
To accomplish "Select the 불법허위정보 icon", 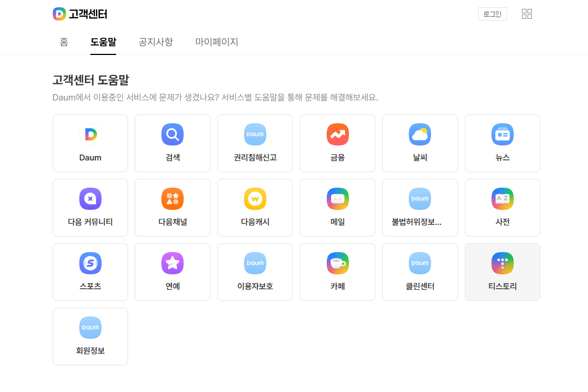I will [420, 199].
